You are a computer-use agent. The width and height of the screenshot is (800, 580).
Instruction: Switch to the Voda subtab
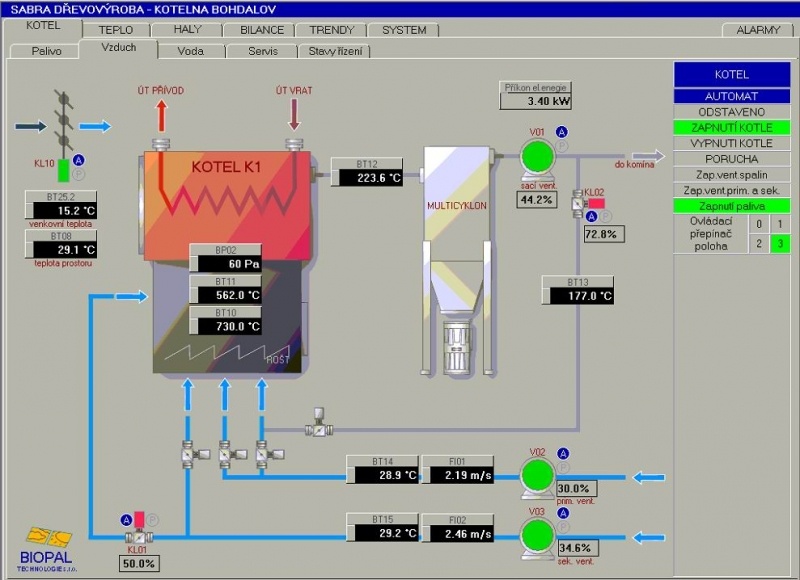click(x=191, y=51)
